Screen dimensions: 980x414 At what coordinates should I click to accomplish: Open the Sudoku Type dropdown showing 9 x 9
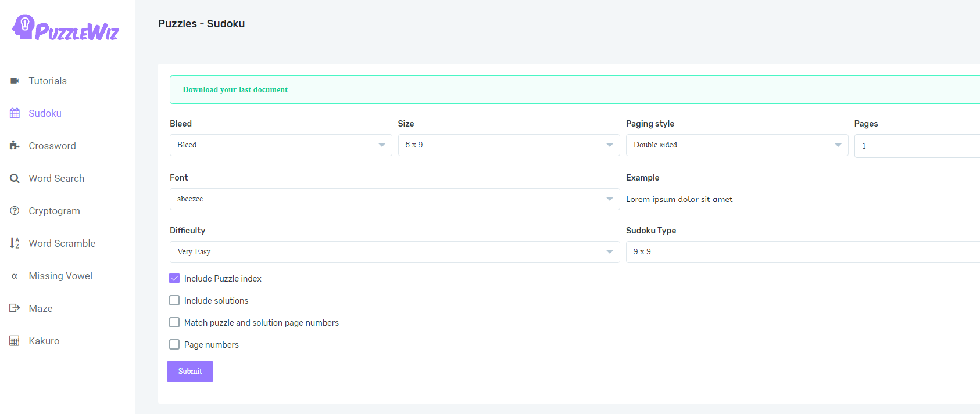point(803,252)
